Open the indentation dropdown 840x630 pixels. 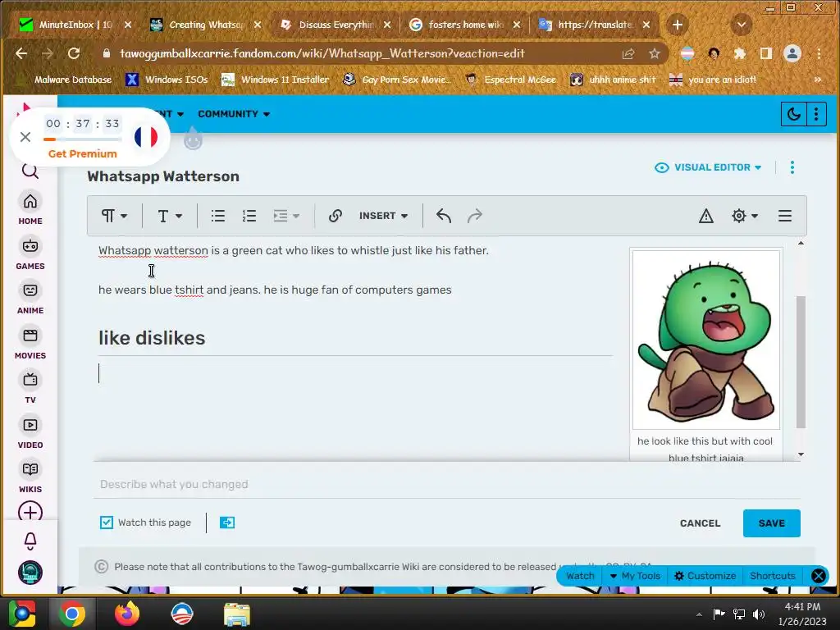pos(286,216)
